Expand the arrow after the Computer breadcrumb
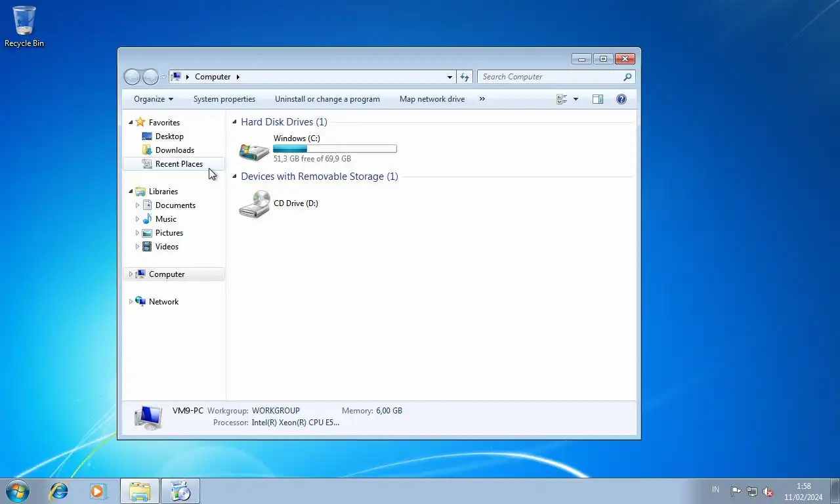Viewport: 840px width, 504px height. [x=238, y=77]
